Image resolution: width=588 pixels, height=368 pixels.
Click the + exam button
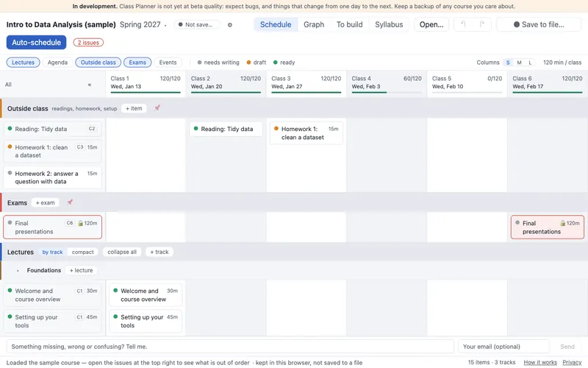pos(46,202)
